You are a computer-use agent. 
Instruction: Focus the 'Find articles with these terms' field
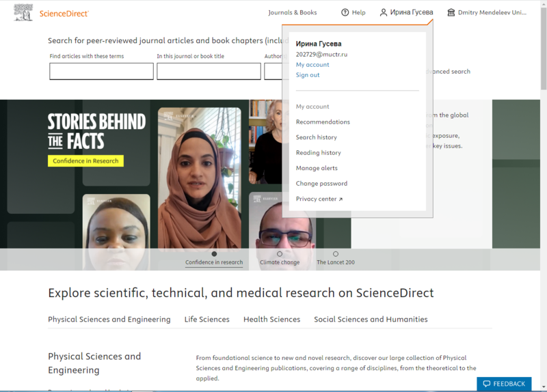[101, 72]
